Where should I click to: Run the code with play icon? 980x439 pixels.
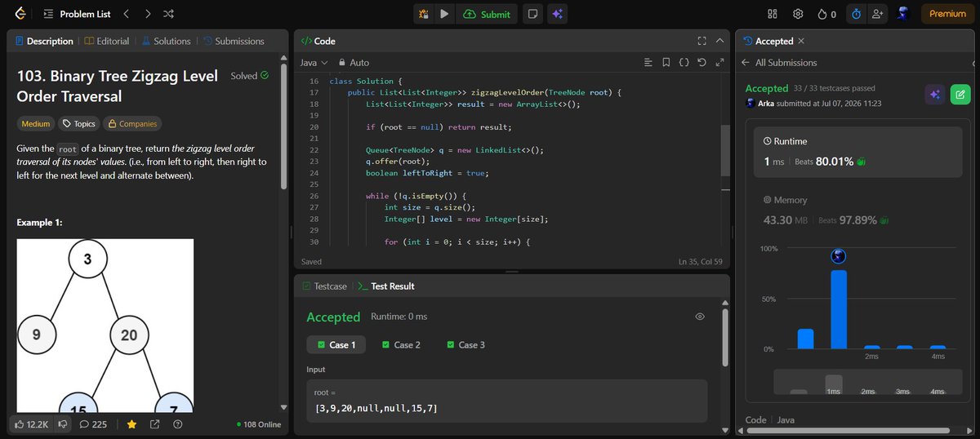[x=444, y=14]
